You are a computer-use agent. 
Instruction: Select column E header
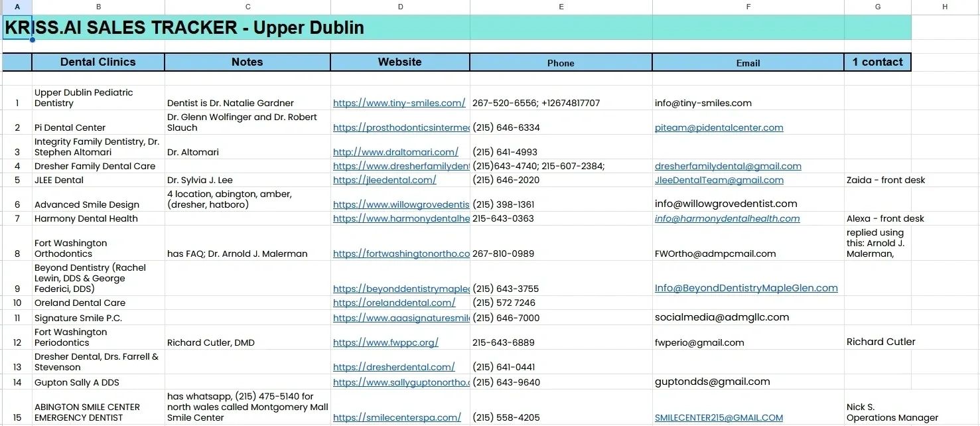coord(561,7)
